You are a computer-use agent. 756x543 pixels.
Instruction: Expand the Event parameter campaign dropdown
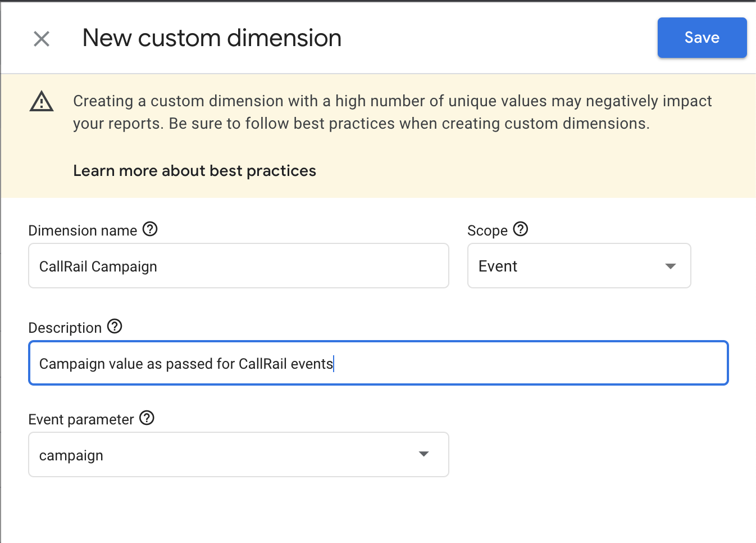[239, 455]
